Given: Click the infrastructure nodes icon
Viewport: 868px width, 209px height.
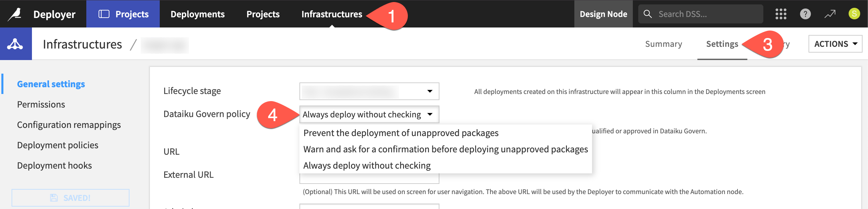Looking at the screenshot, I should click(x=16, y=44).
